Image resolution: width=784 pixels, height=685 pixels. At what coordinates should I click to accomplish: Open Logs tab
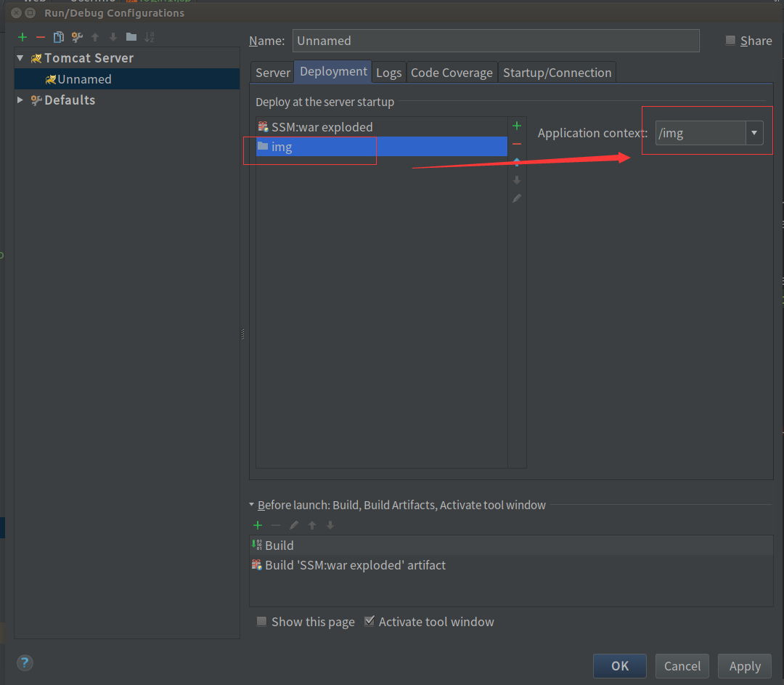tap(388, 73)
